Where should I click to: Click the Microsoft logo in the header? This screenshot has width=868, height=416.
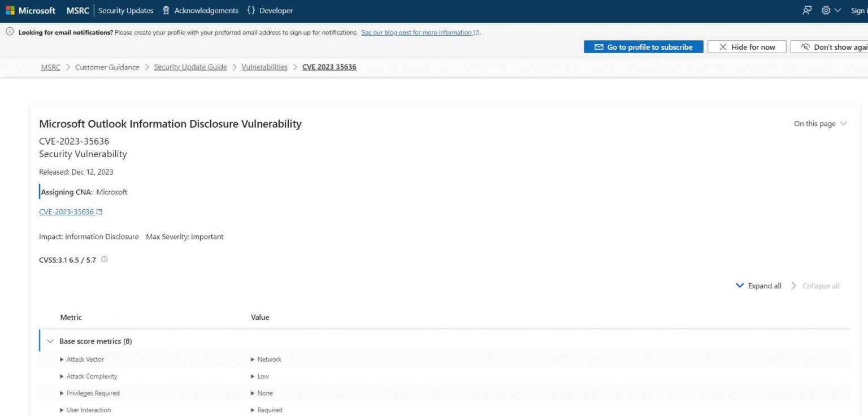tap(31, 10)
